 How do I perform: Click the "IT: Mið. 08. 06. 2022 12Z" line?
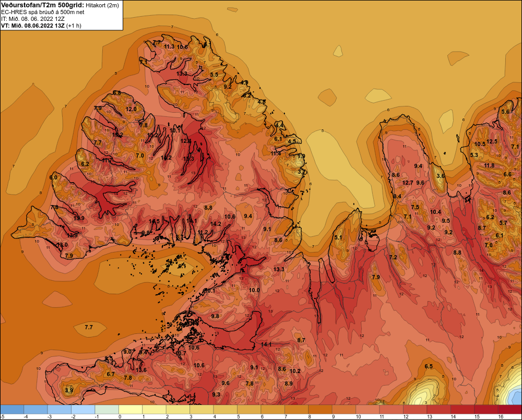pos(32,19)
